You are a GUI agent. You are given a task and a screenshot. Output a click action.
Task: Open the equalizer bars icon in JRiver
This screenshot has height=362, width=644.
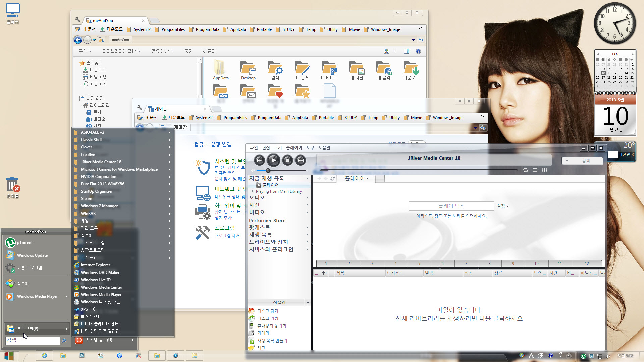(x=544, y=170)
